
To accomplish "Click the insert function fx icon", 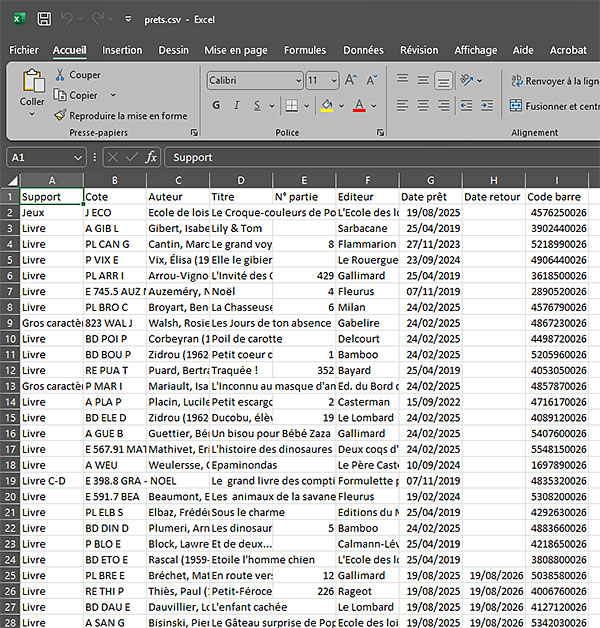I will click(x=151, y=157).
